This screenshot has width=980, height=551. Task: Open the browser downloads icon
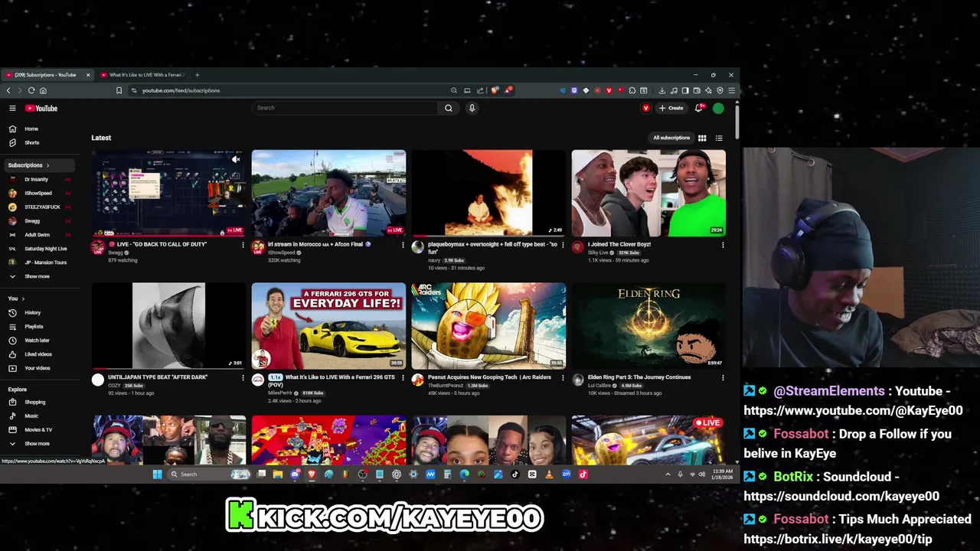tap(661, 90)
